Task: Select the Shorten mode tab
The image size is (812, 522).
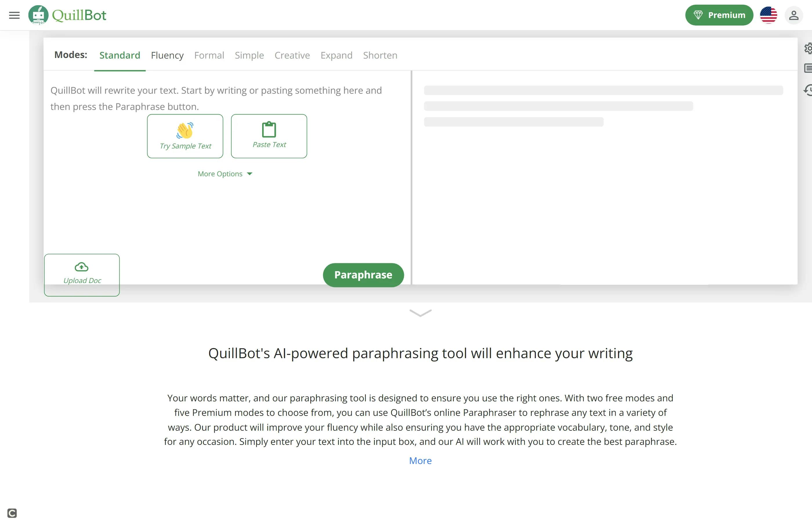Action: pos(380,55)
